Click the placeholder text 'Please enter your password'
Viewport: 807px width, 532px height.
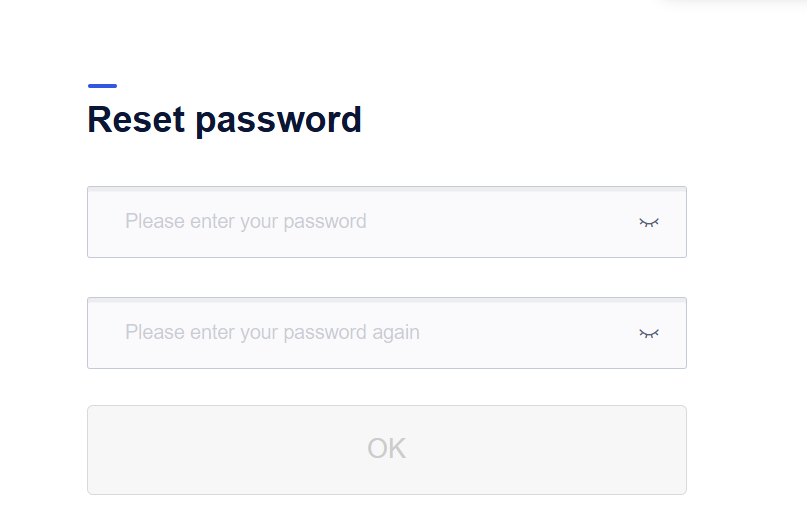tap(246, 222)
